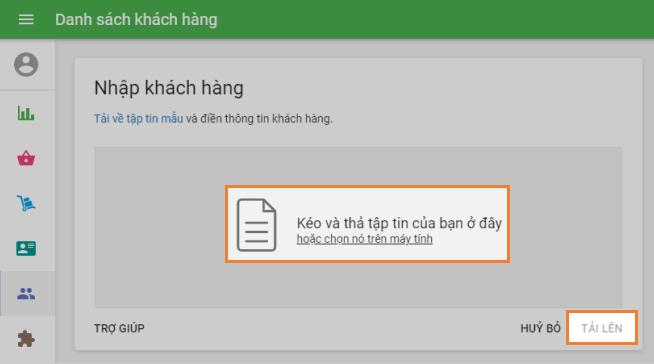Select the customers people icon in sidebar

(26, 294)
